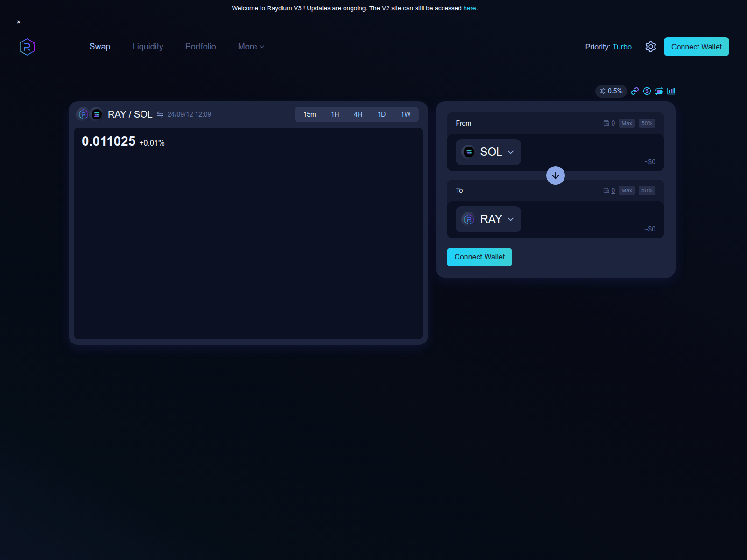Click the SOL token icon in chart header
Viewport: 747px width, 560px height.
point(97,114)
